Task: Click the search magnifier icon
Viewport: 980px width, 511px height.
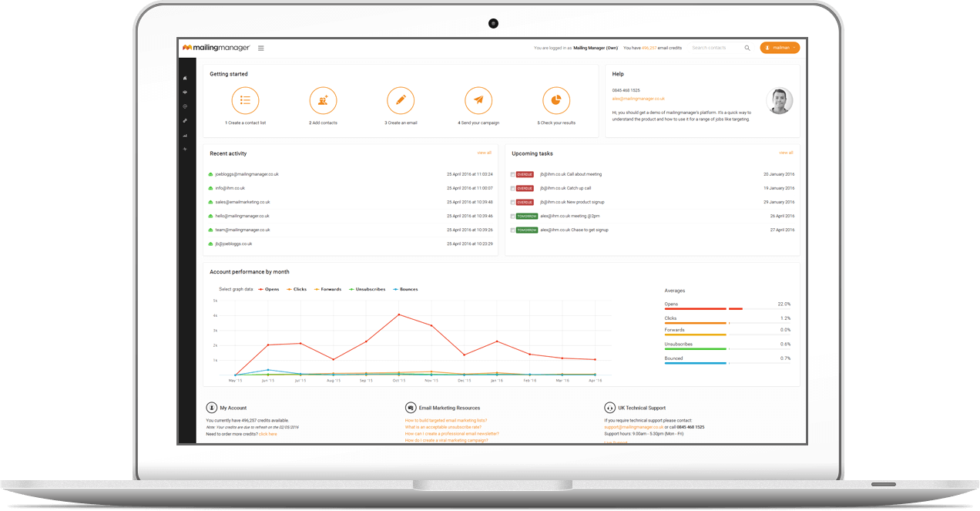Action: (747, 48)
